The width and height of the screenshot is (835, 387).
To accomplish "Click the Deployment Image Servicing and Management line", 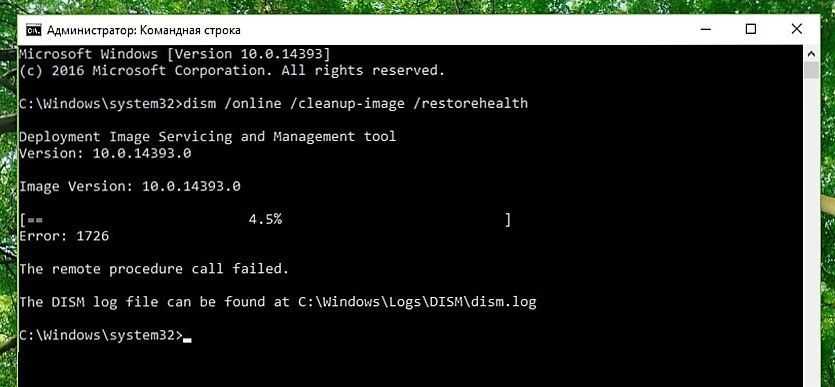I will pos(208,137).
